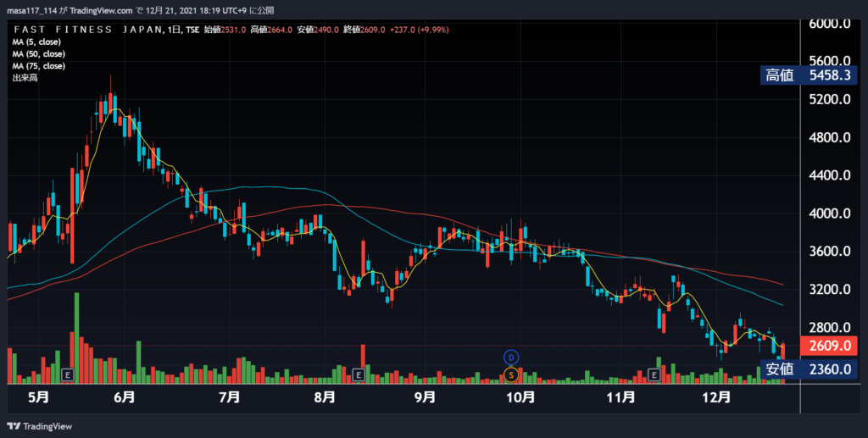This screenshot has height=438, width=868.
Task: Click the 3600.0 price axis value
Action: coord(829,252)
